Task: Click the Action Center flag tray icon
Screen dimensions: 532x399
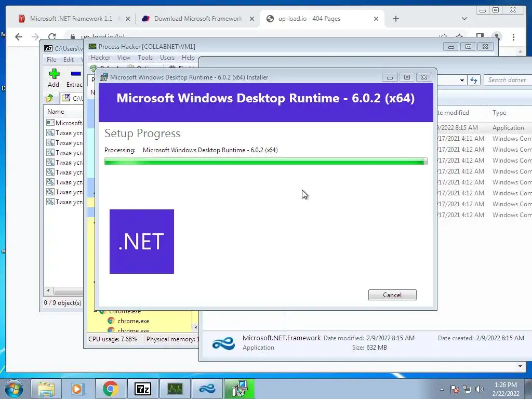Action: (455, 389)
